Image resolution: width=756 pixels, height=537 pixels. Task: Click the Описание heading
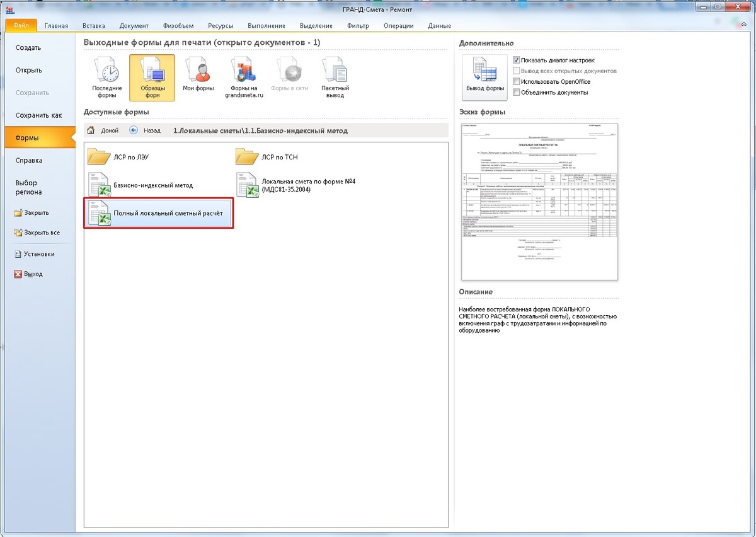tap(476, 292)
